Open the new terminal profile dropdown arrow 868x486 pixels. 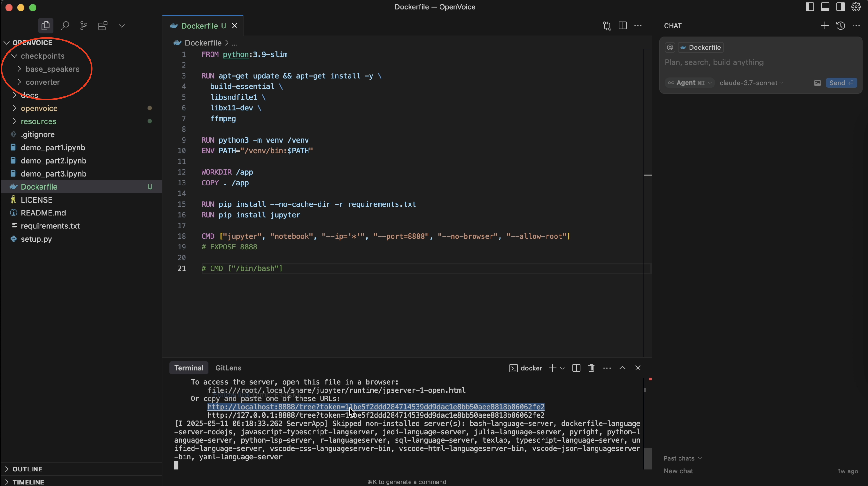point(562,369)
